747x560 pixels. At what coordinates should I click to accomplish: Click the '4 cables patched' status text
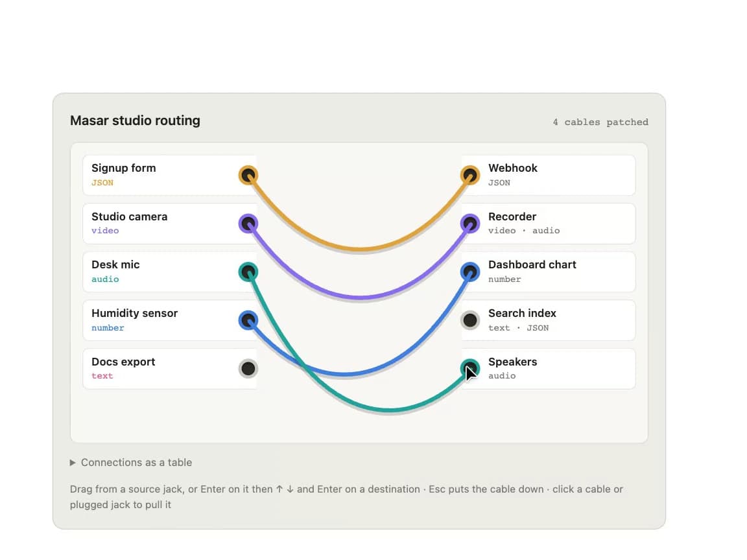point(600,122)
